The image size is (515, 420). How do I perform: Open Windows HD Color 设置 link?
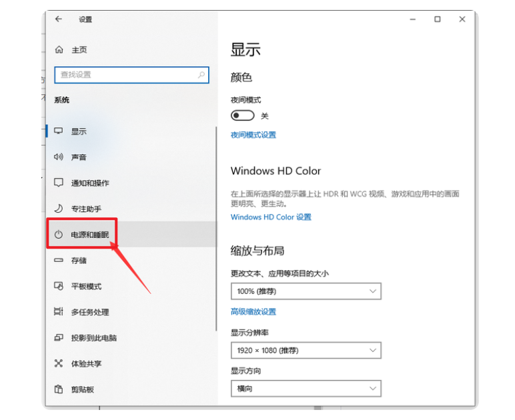[271, 217]
